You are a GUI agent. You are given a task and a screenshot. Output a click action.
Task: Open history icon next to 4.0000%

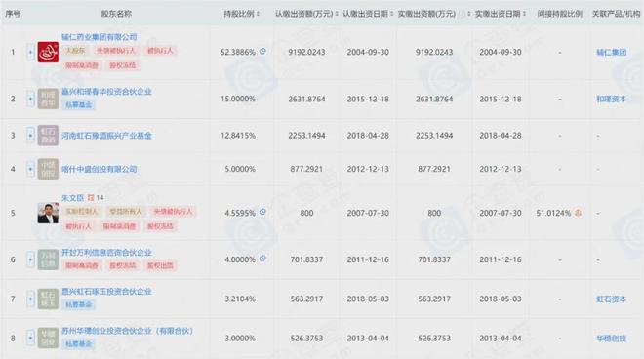[x=262, y=259]
